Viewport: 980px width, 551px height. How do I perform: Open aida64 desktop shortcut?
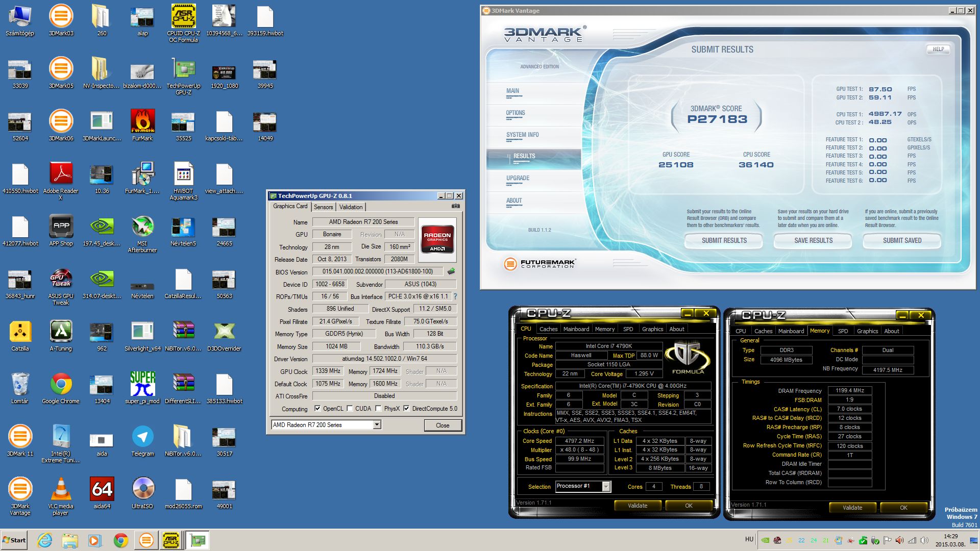tap(102, 493)
